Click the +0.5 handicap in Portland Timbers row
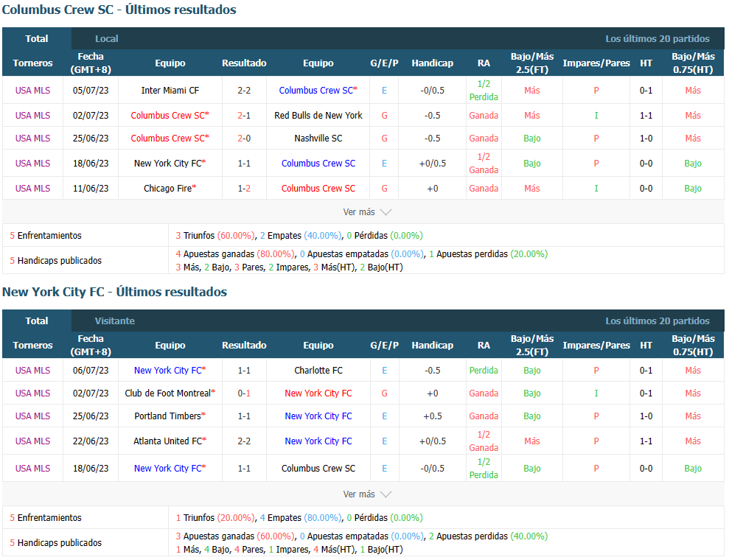 click(x=433, y=416)
